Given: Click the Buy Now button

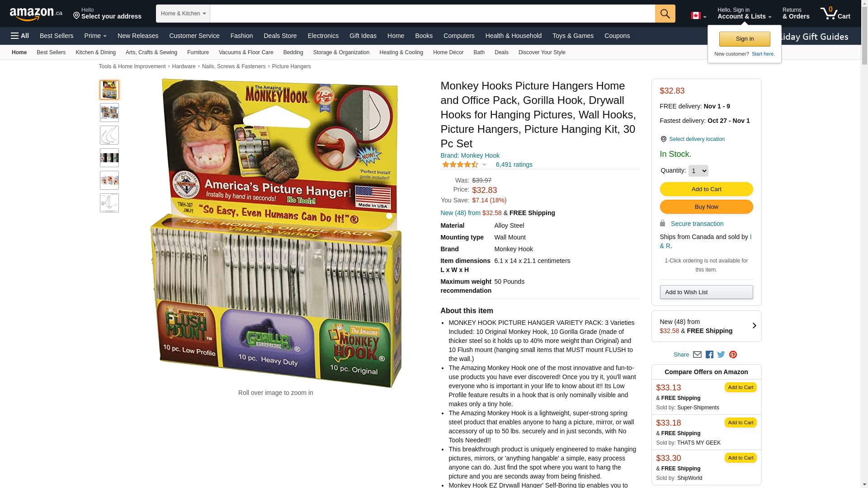Looking at the screenshot, I should click(x=706, y=207).
